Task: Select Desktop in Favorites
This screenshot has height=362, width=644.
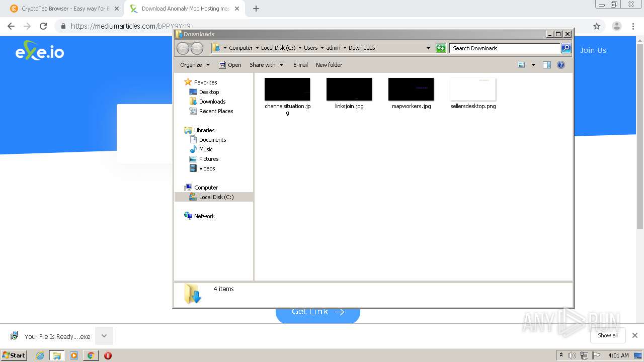Action: coord(204,92)
